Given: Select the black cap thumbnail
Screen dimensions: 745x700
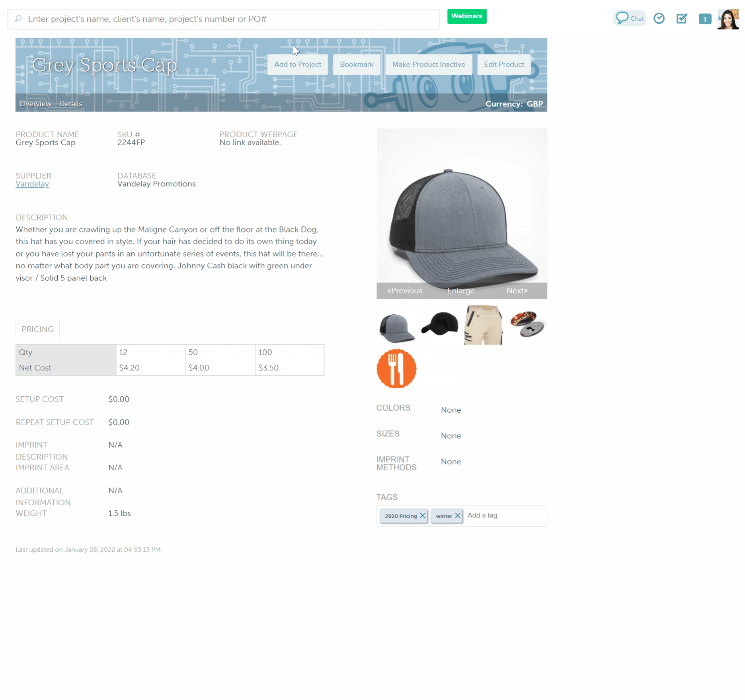Looking at the screenshot, I should pyautogui.click(x=440, y=325).
